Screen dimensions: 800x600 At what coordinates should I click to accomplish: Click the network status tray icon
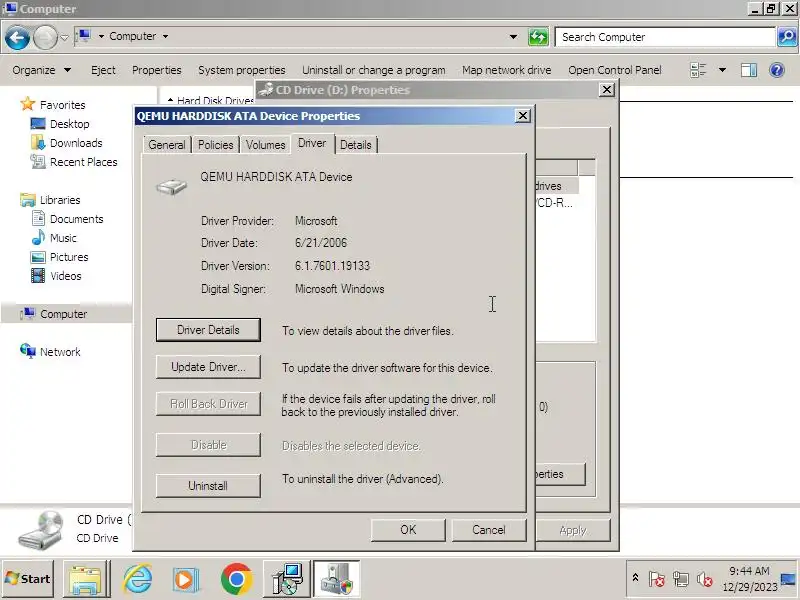pyautogui.click(x=680, y=580)
